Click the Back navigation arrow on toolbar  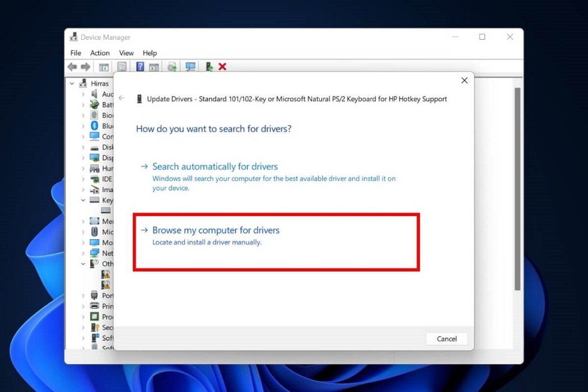coord(72,67)
